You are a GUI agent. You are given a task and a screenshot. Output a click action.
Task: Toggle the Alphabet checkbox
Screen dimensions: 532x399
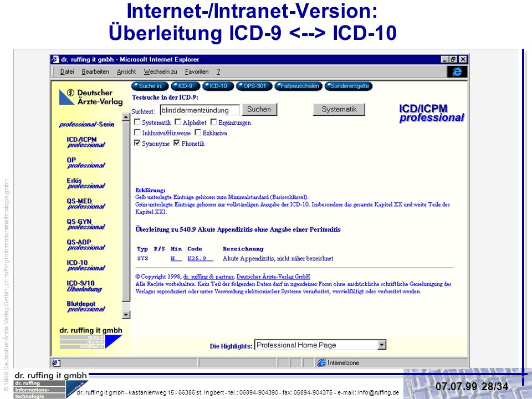coord(178,122)
